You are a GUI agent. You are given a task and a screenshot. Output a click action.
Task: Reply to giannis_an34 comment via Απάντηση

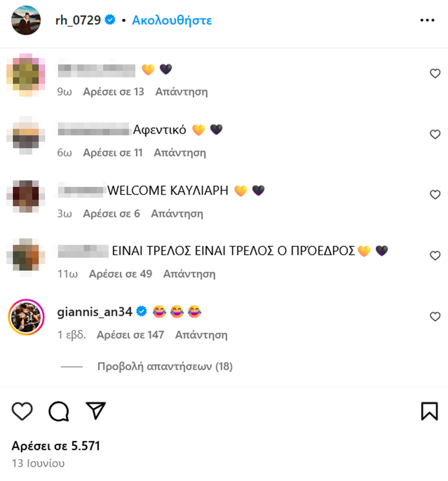[x=201, y=335]
